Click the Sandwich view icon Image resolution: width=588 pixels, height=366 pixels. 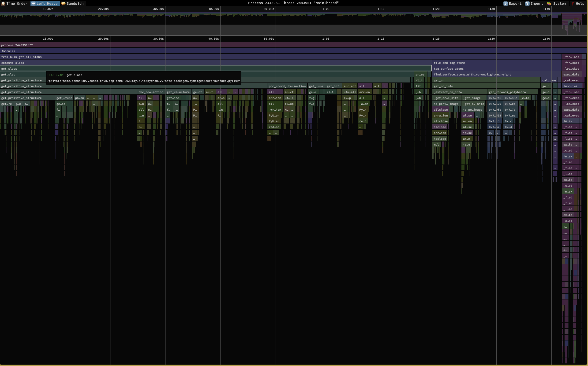pyautogui.click(x=64, y=3)
